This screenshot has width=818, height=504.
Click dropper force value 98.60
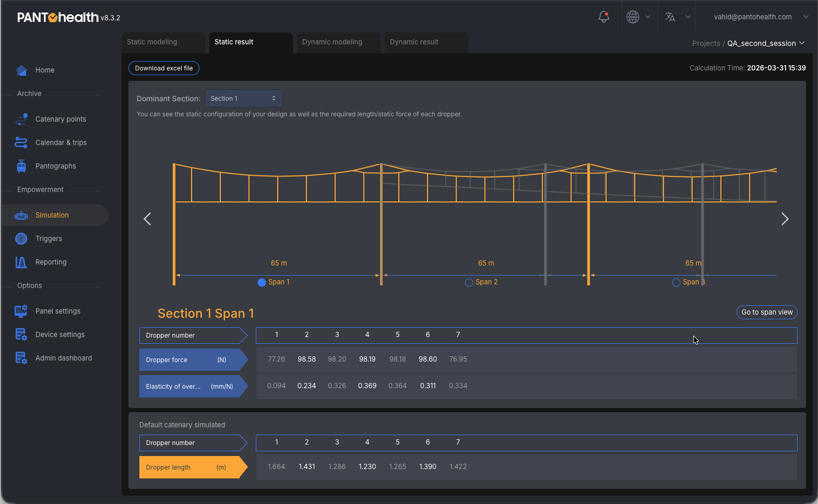428,359
